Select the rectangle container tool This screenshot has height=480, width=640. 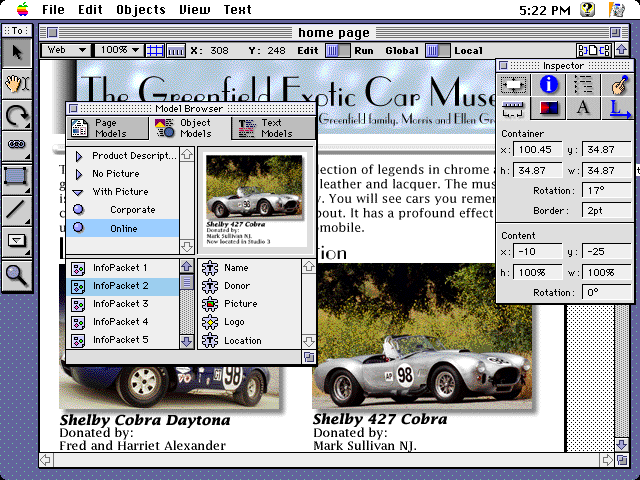(17, 178)
